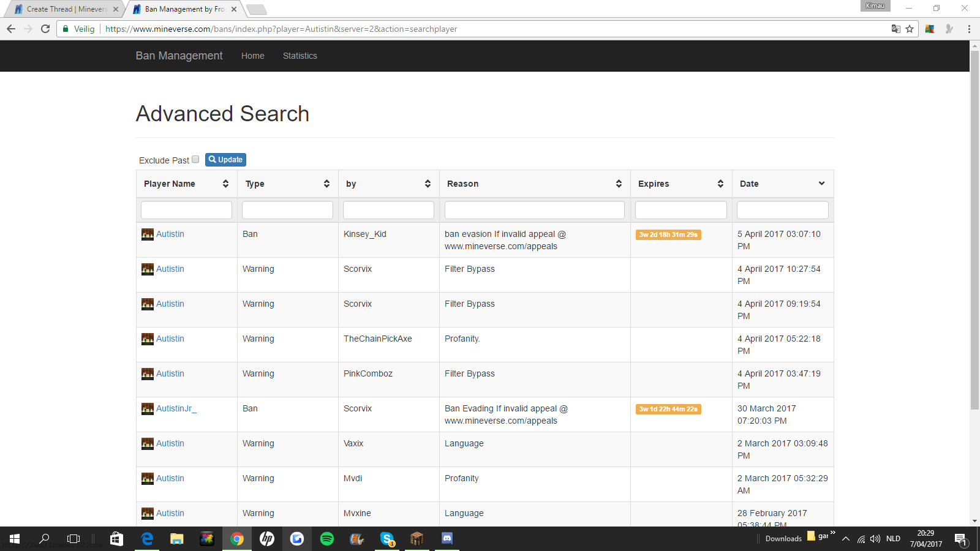Screen dimensions: 980x551
Task: Switch to the Create Thread | Mineverse tab
Action: pos(66,9)
